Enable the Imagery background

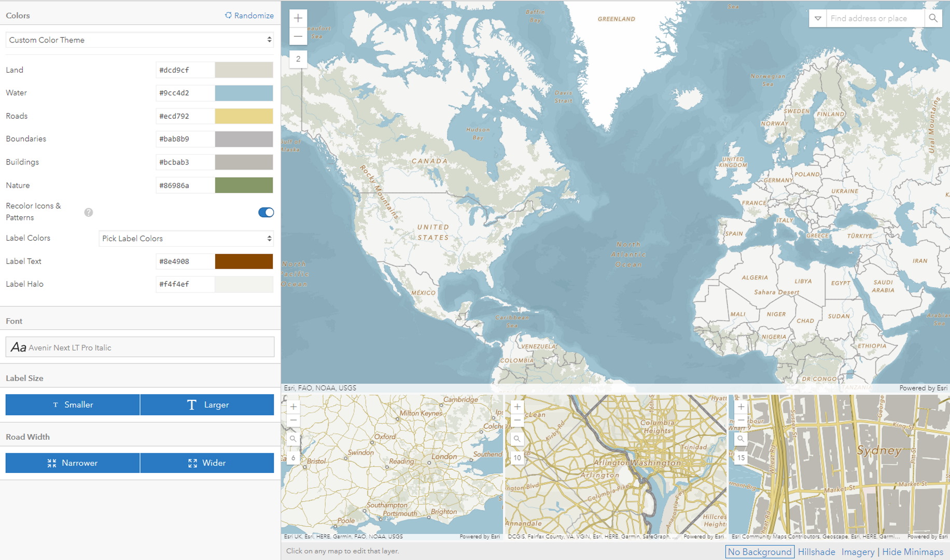(x=858, y=552)
